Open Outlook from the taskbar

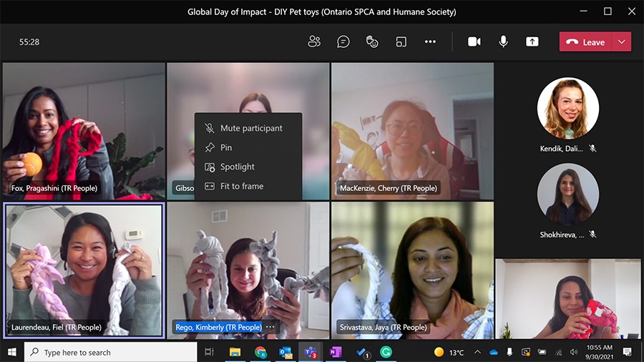click(286, 352)
